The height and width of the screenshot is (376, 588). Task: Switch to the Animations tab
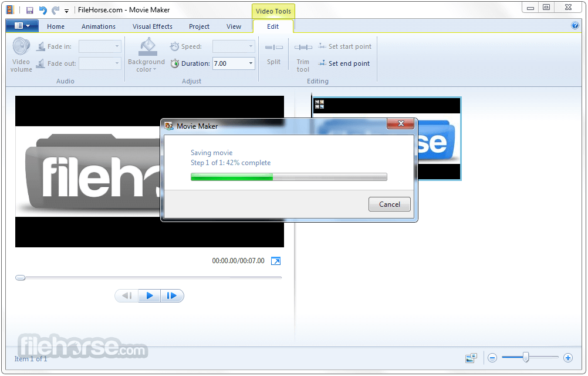coord(98,26)
